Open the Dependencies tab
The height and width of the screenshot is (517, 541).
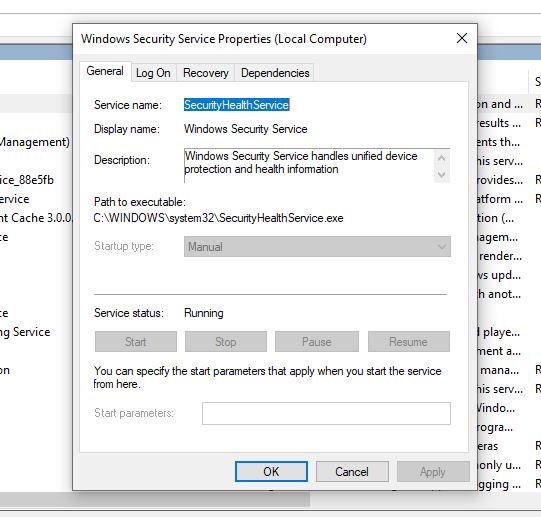point(275,73)
